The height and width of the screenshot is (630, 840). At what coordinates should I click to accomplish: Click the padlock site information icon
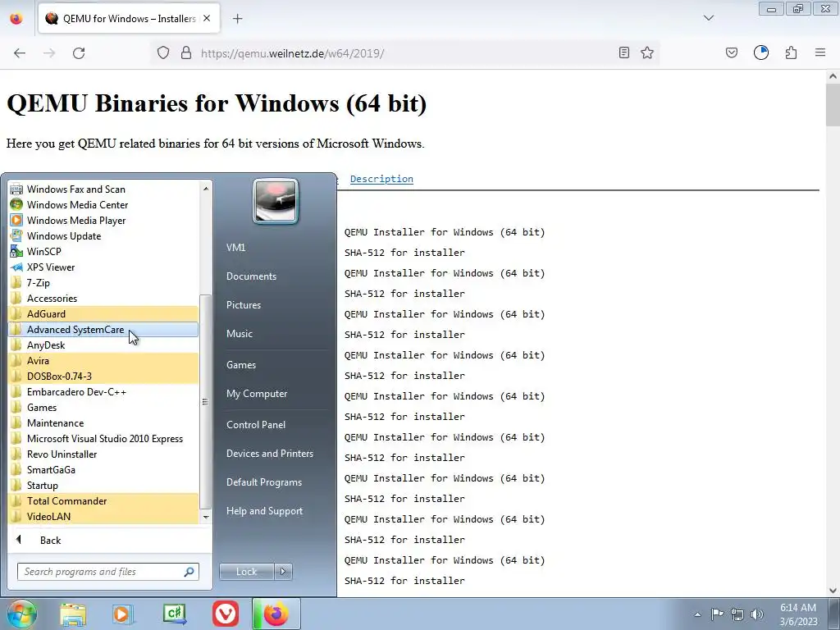pyautogui.click(x=186, y=53)
